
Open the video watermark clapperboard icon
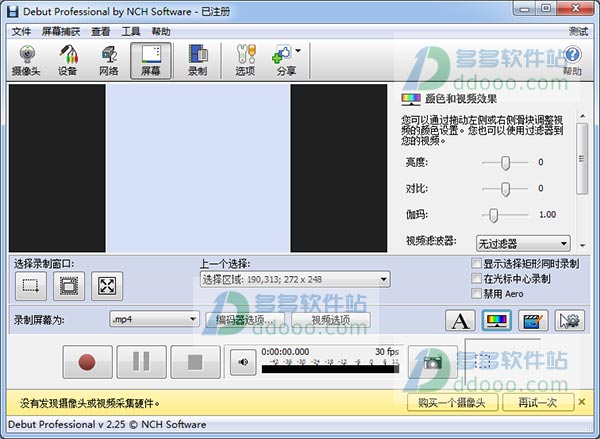533,320
